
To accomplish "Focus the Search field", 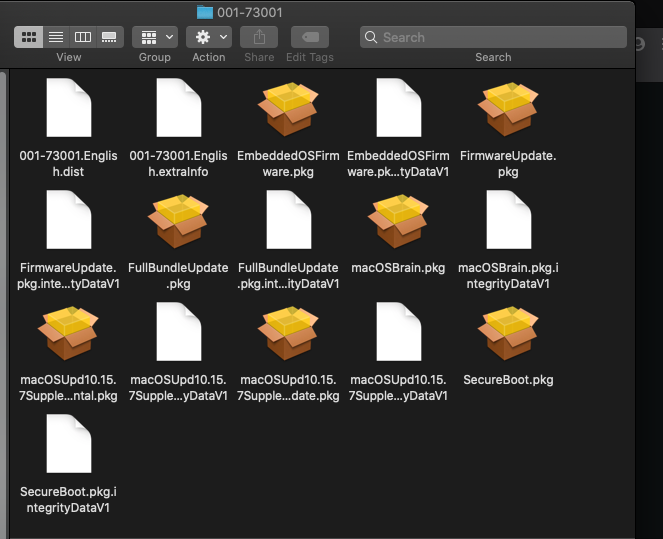I will 493,37.
